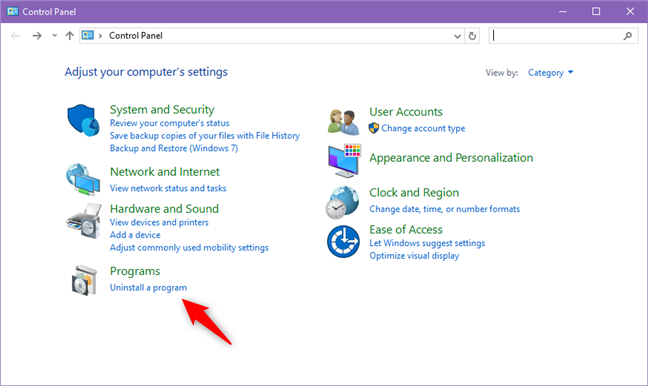Click Change account type link
The width and height of the screenshot is (648, 386).
[x=423, y=128]
